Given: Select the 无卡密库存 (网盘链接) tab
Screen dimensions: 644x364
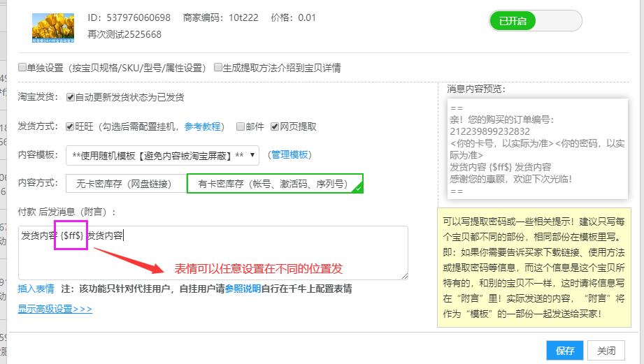Looking at the screenshot, I should (126, 183).
